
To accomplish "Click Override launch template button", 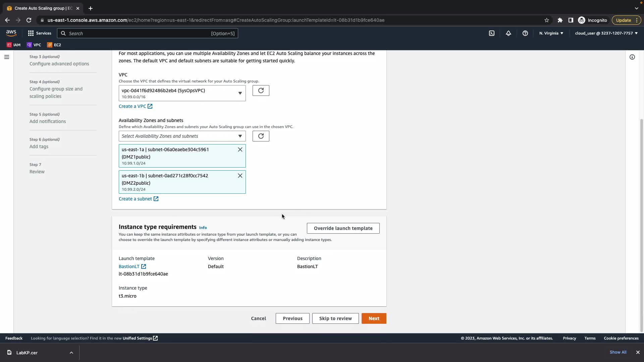I will tap(343, 228).
